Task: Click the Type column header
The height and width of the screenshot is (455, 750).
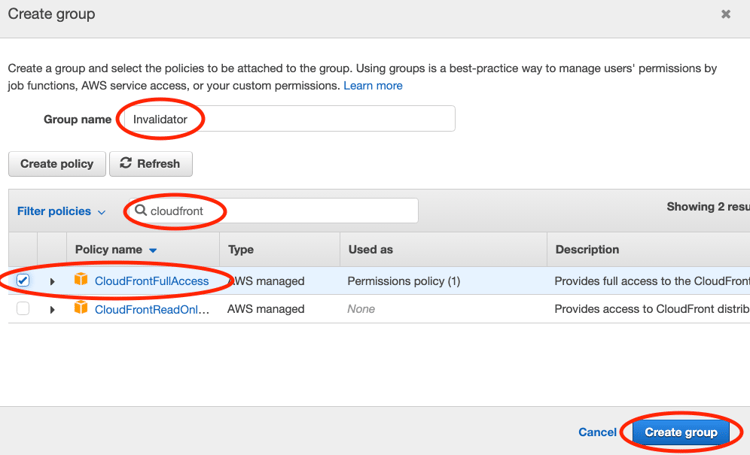Action: pyautogui.click(x=241, y=249)
